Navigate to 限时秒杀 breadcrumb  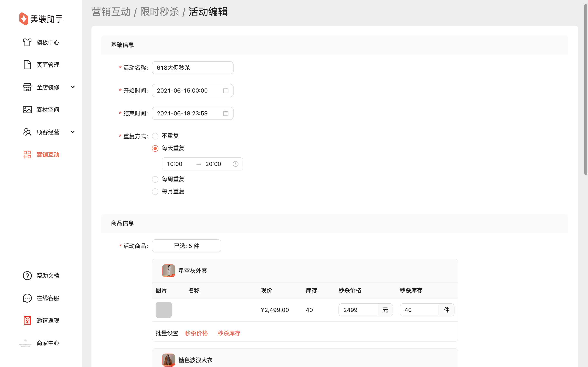[159, 12]
